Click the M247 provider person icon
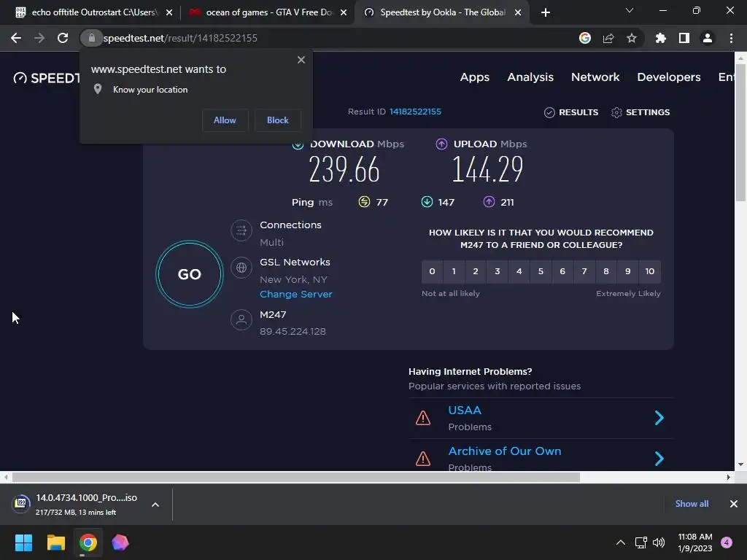Screen dimensions: 747x560 (x=241, y=319)
